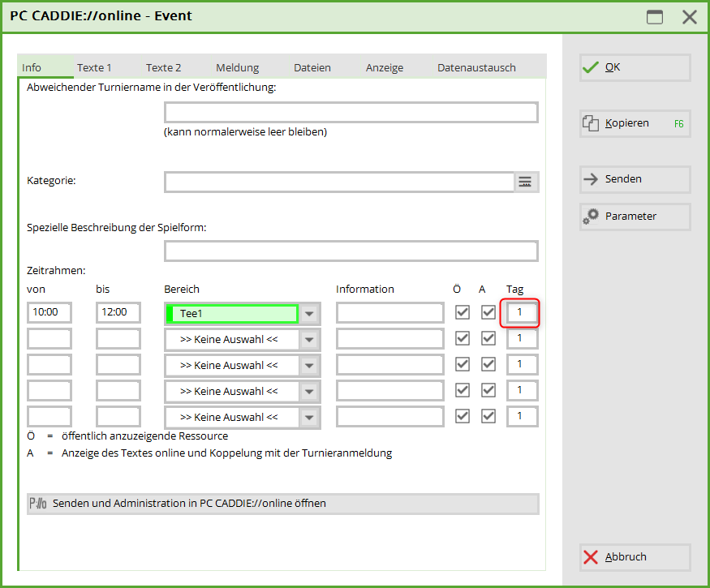
Task: Go to the Meldung tab
Action: pos(237,67)
